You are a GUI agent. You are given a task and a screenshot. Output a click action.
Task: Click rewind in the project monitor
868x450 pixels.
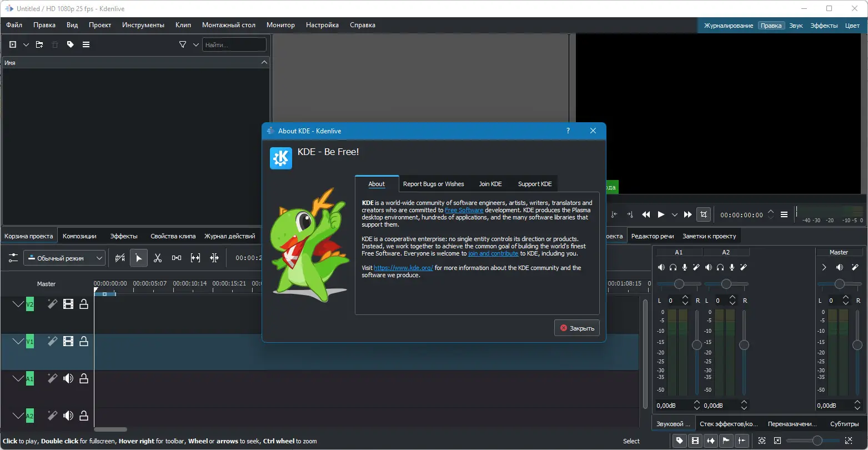point(646,214)
